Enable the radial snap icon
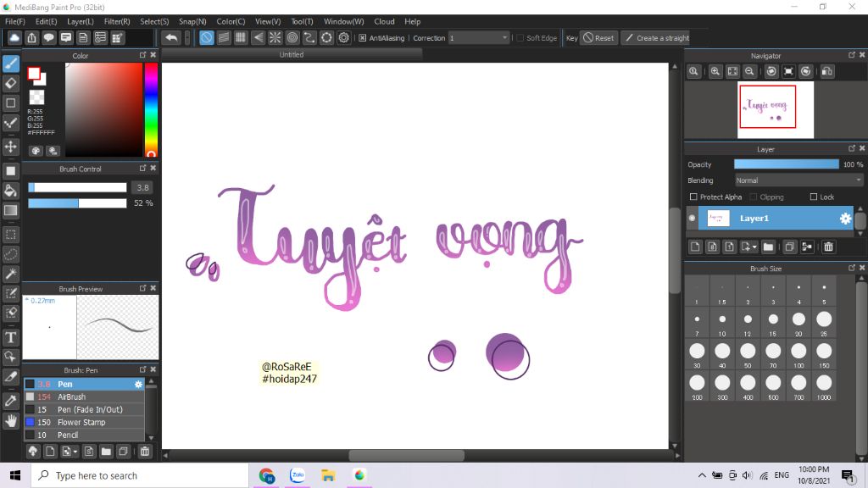The width and height of the screenshot is (868, 488). coord(275,37)
